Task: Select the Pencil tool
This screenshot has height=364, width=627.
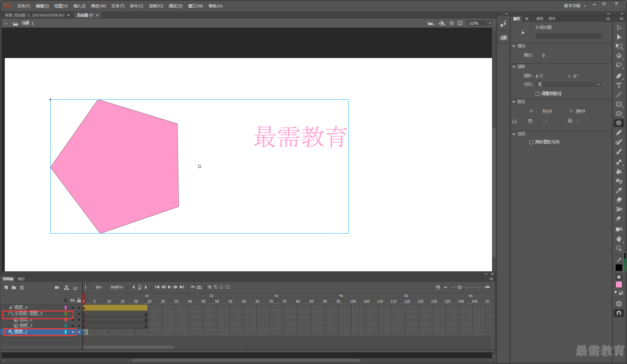Action: [619, 133]
